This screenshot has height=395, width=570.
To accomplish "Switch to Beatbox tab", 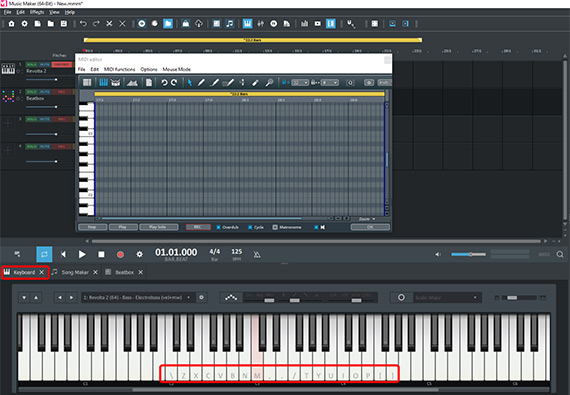I will pyautogui.click(x=124, y=272).
